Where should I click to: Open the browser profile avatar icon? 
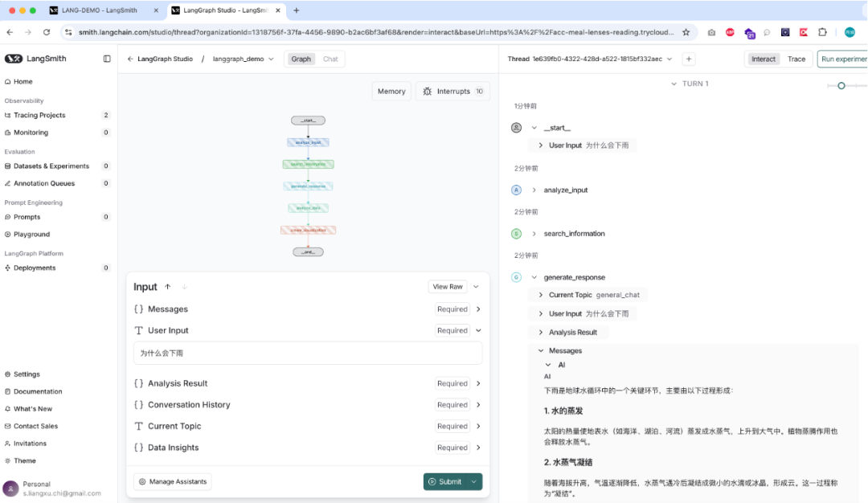click(850, 32)
